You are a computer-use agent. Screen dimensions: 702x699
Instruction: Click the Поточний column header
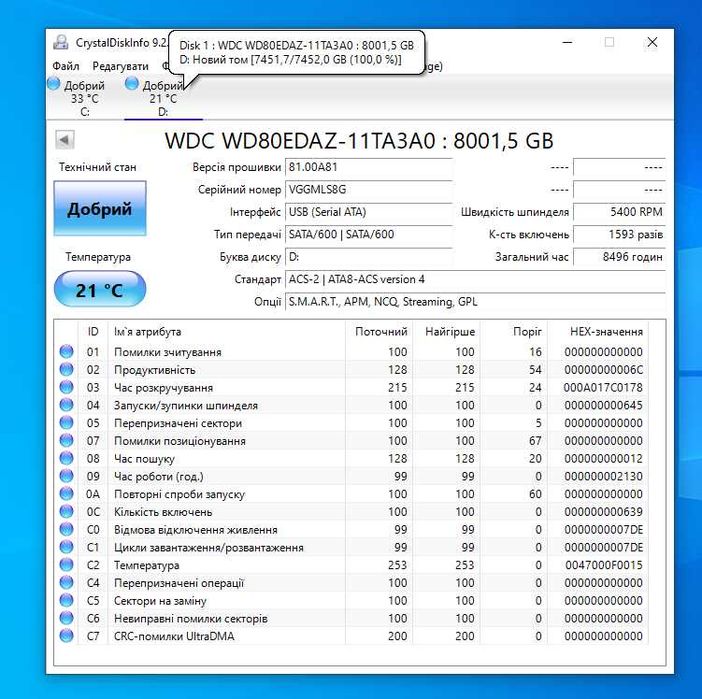coord(381,332)
